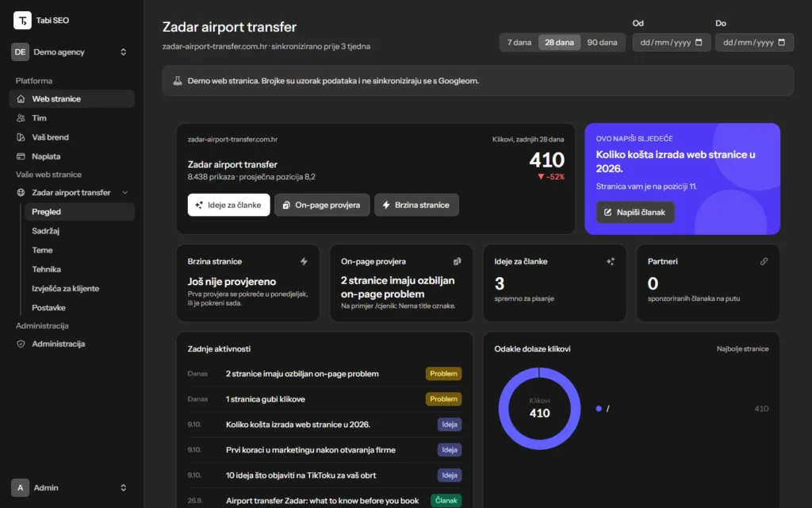Click the lightning icon in Brzina stranice card
This screenshot has width=812, height=508.
(x=304, y=261)
